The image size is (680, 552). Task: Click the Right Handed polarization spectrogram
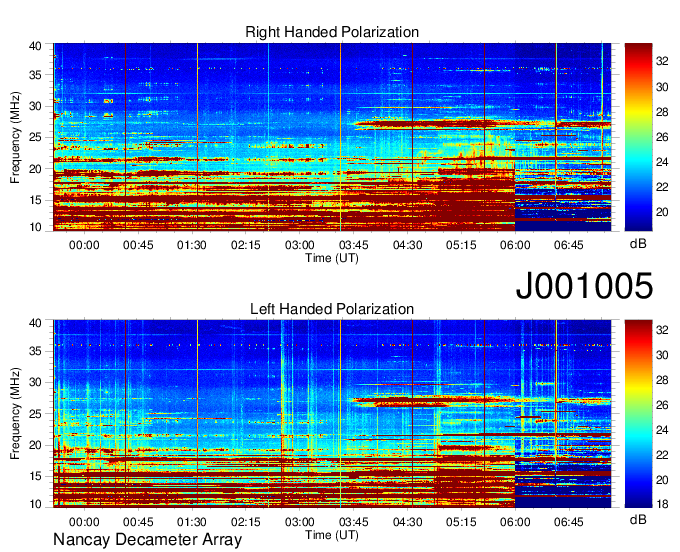click(x=332, y=137)
